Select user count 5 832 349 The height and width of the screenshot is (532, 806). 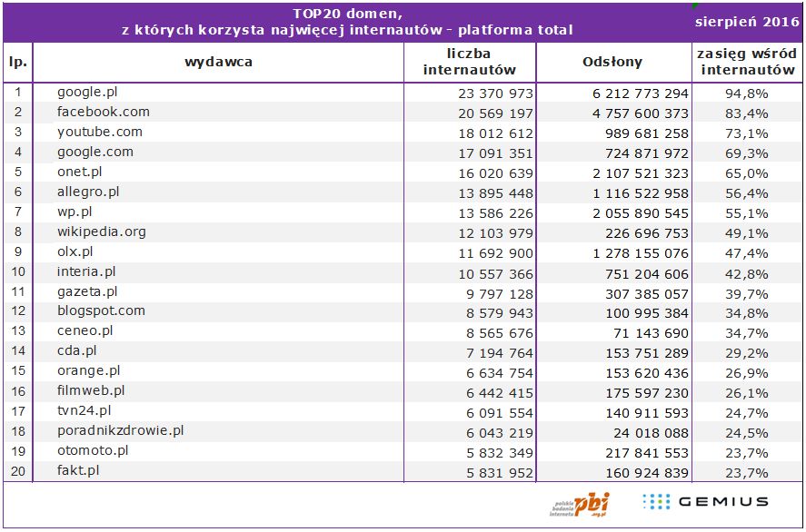pyautogui.click(x=500, y=453)
